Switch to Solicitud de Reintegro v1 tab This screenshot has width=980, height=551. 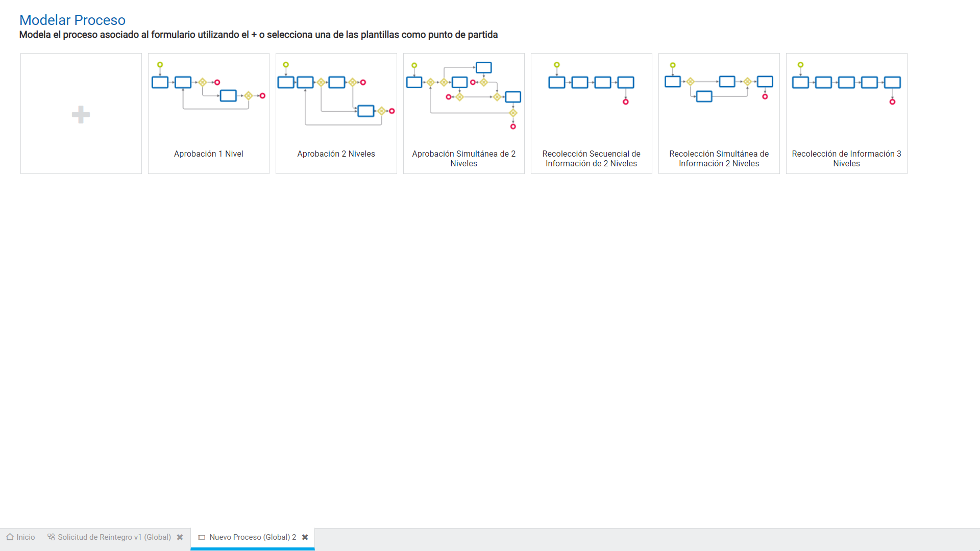coord(114,537)
